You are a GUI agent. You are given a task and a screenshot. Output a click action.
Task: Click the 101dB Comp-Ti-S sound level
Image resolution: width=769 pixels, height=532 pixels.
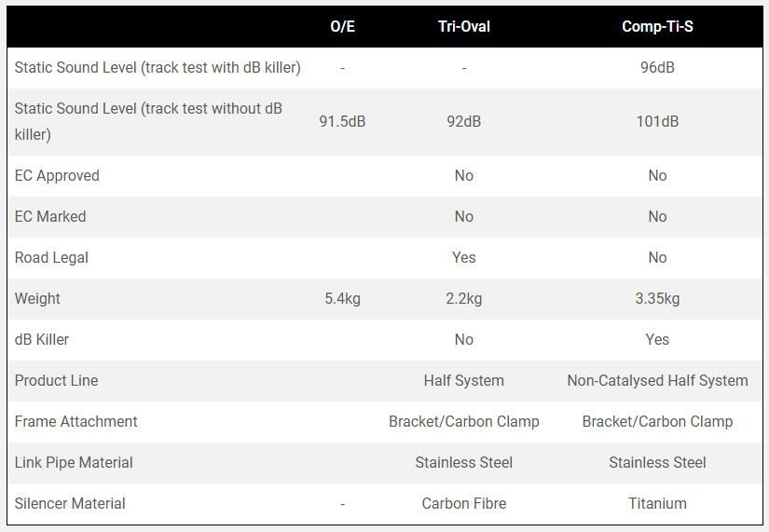657,121
